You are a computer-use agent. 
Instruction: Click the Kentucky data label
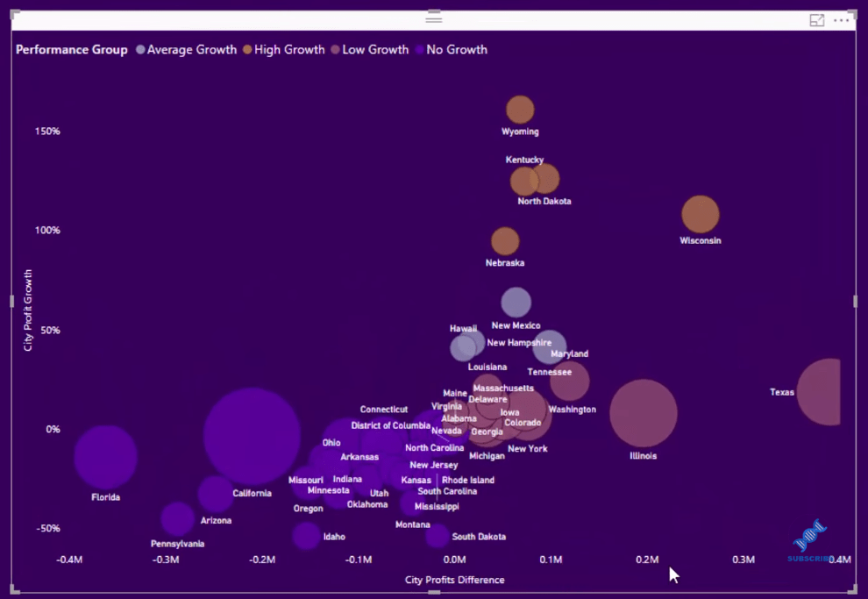[x=524, y=160]
